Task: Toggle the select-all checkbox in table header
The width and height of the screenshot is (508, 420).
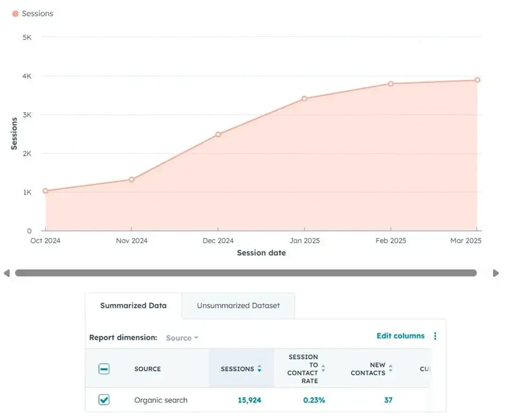Action: (x=104, y=369)
